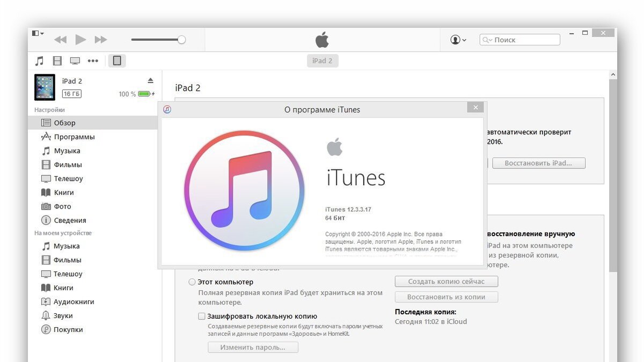Open the TV Shows monitor icon
Screen dimensions: 644x362
tap(75, 61)
